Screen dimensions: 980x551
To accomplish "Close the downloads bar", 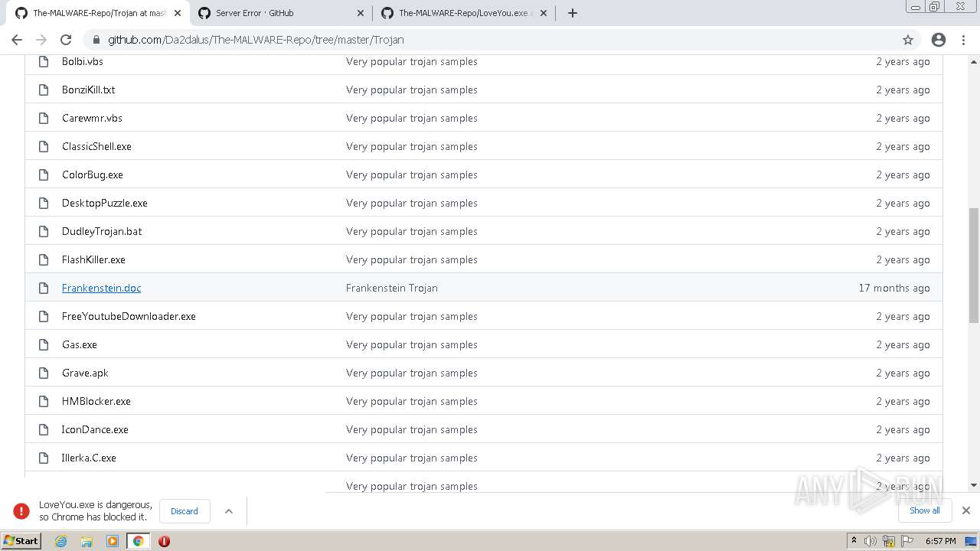I will point(966,510).
